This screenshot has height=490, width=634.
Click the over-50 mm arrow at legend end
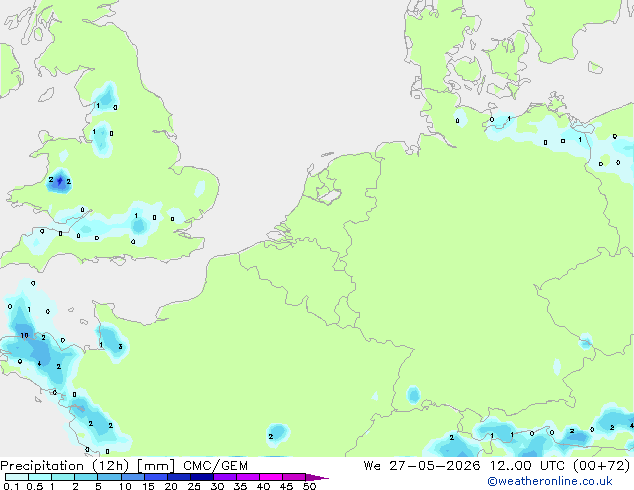tap(317, 477)
